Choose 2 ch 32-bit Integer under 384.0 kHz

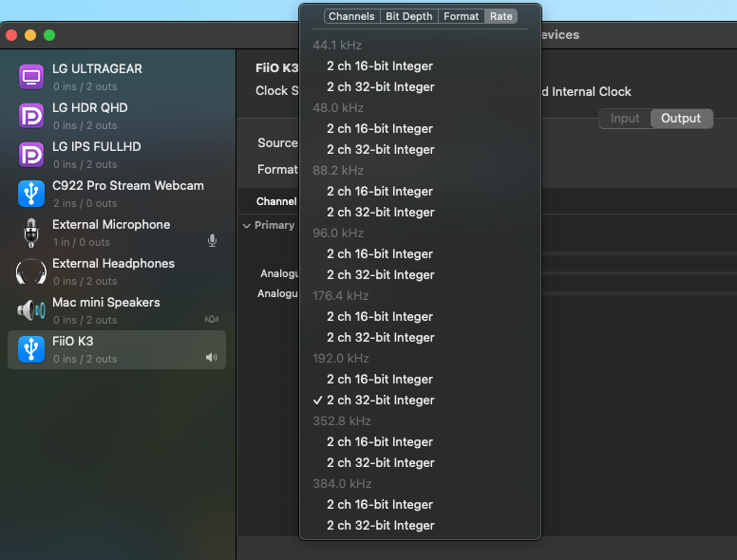tap(420, 525)
